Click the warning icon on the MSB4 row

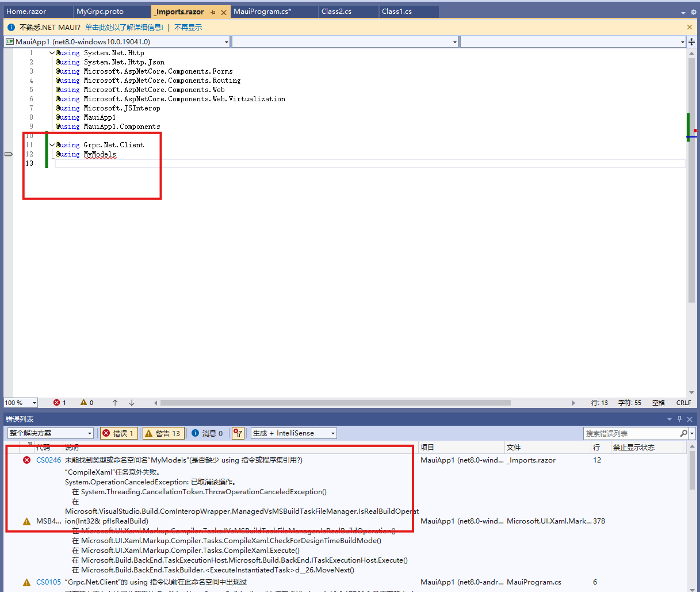[26, 521]
